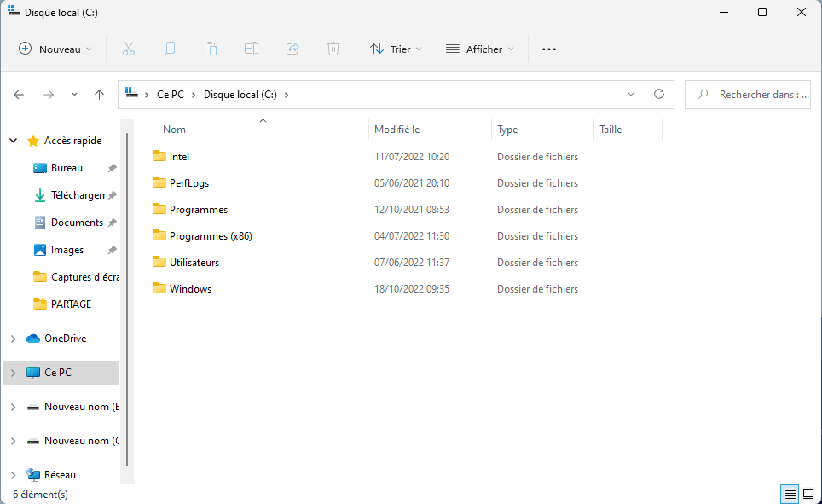Screen dimensions: 822x504
Task: Expand address bar history dropdown
Action: (x=631, y=94)
